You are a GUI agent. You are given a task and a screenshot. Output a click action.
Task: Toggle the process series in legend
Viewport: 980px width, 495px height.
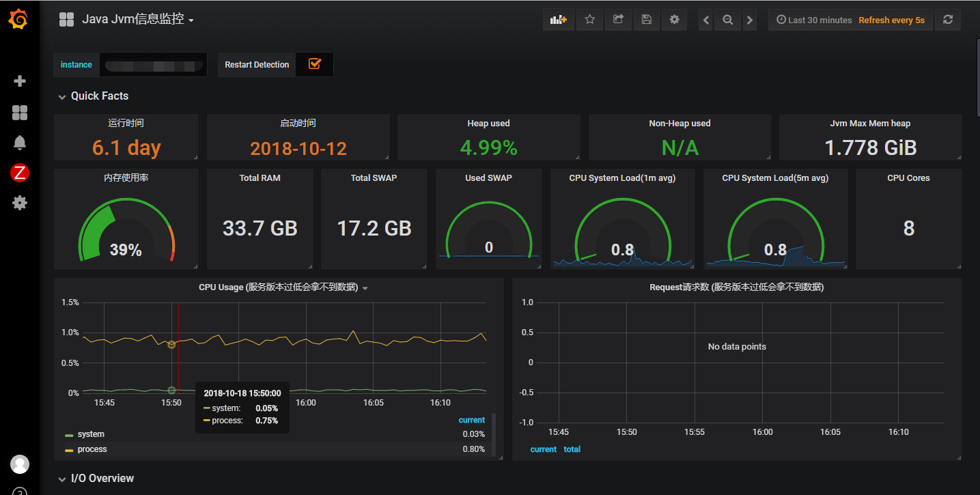[x=92, y=449]
